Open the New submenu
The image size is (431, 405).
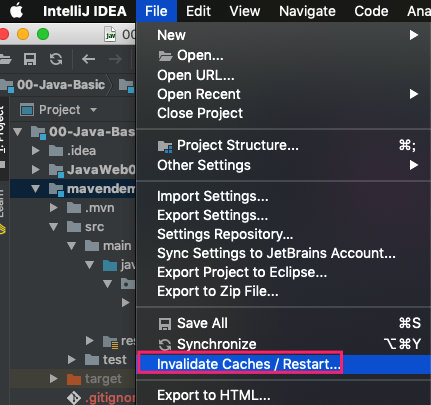point(283,35)
